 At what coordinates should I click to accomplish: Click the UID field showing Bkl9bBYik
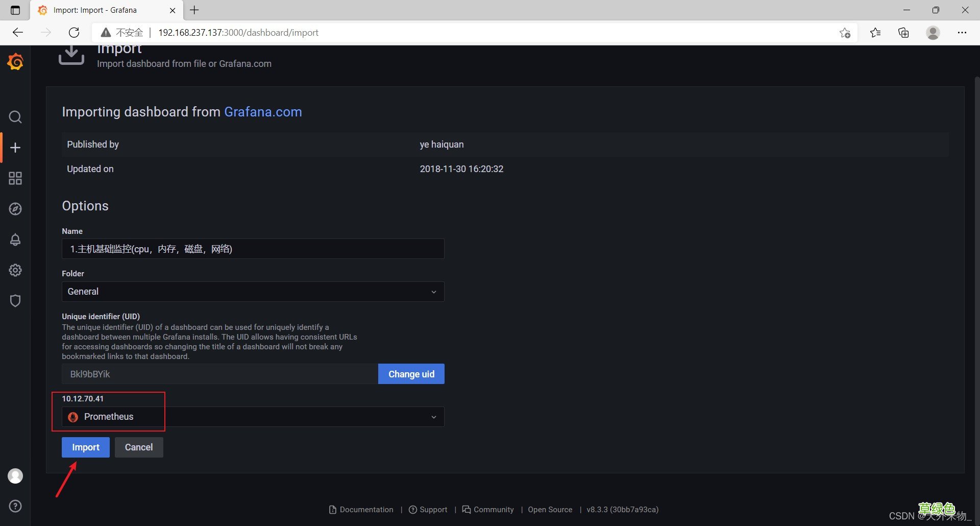[220, 374]
